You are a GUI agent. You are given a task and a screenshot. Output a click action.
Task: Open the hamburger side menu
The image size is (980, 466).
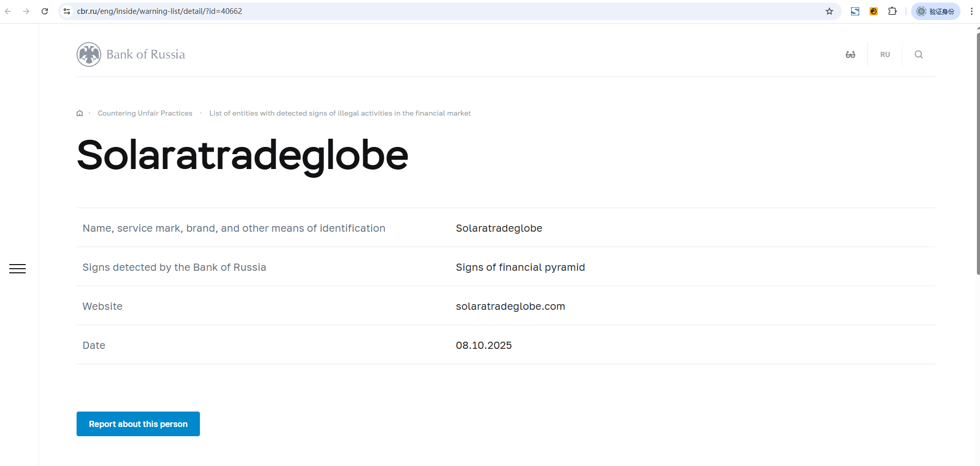(x=17, y=269)
